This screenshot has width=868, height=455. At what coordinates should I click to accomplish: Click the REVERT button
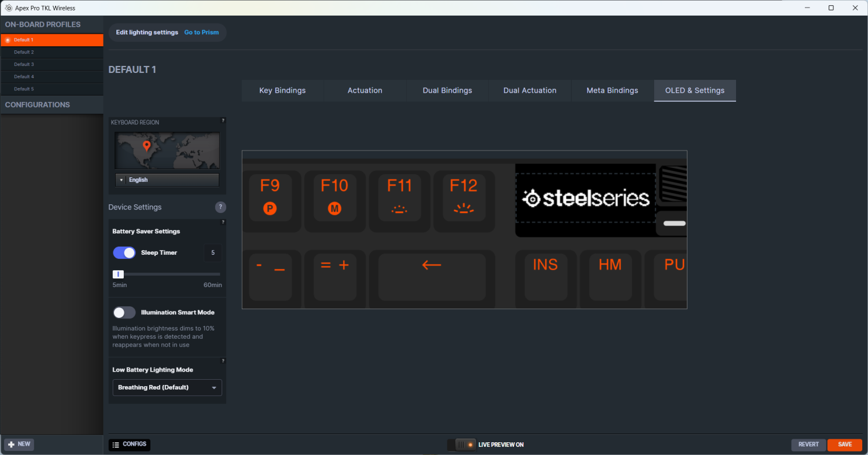[808, 445]
